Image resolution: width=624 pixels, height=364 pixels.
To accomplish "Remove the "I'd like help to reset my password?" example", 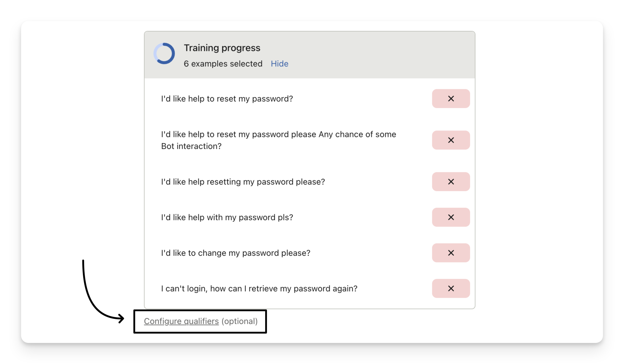I will point(451,98).
